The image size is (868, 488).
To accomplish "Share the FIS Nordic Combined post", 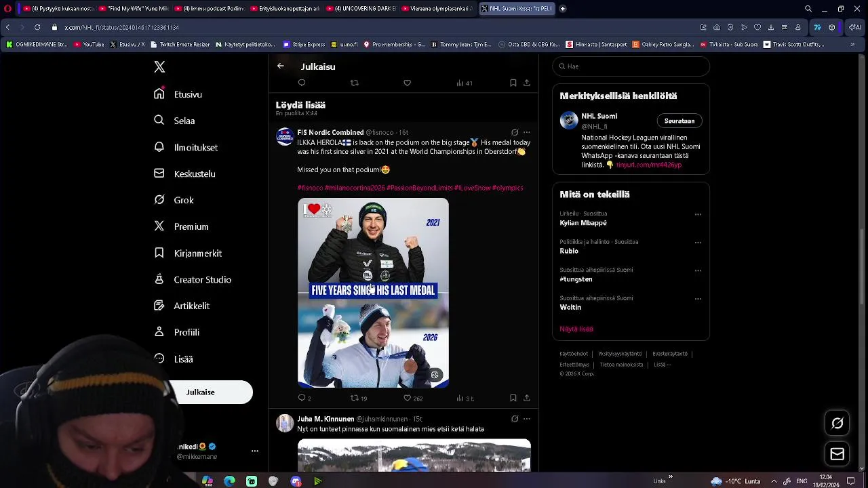I will coord(526,399).
